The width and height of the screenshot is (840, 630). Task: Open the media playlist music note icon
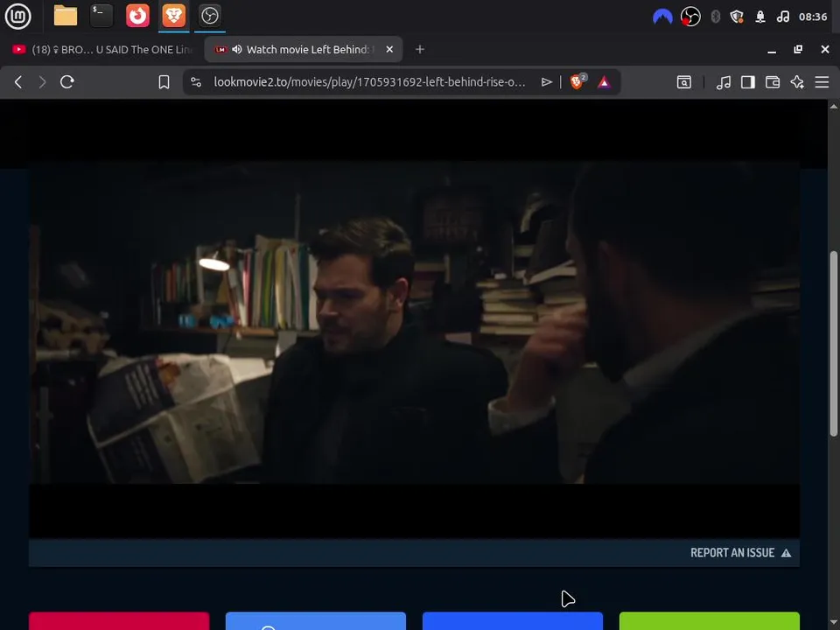[724, 82]
